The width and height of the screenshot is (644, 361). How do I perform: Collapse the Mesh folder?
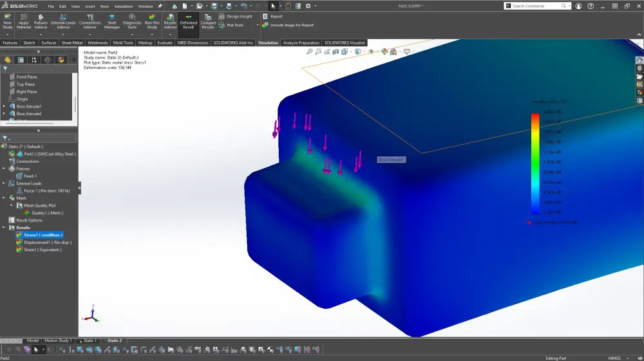tap(4, 198)
